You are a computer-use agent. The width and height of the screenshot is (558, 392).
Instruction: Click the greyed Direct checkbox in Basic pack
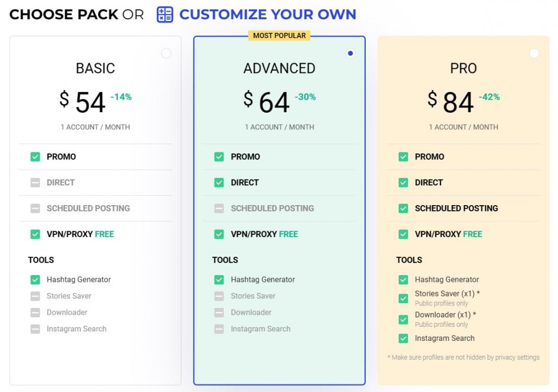[35, 183]
